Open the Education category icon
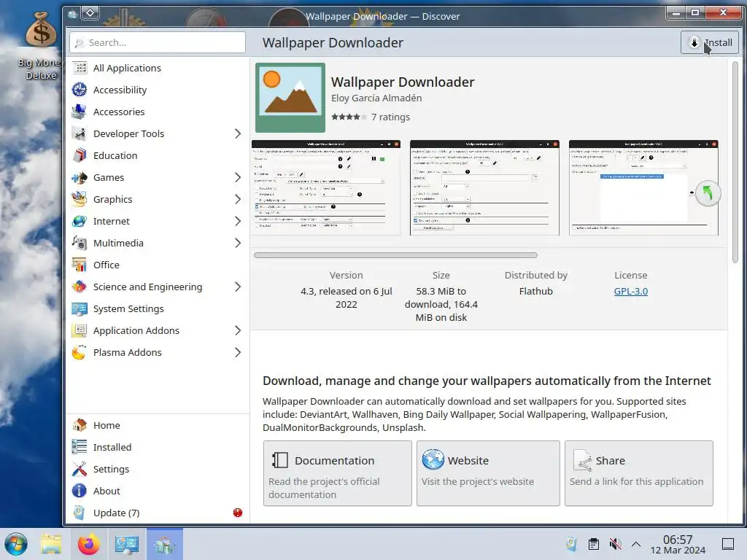 (80, 156)
